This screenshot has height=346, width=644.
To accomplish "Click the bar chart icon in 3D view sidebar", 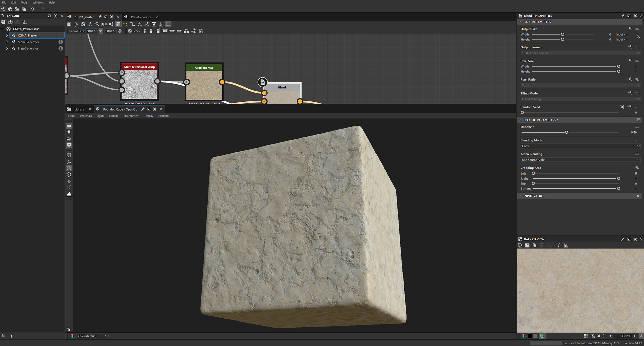I will pyautogui.click(x=69, y=194).
